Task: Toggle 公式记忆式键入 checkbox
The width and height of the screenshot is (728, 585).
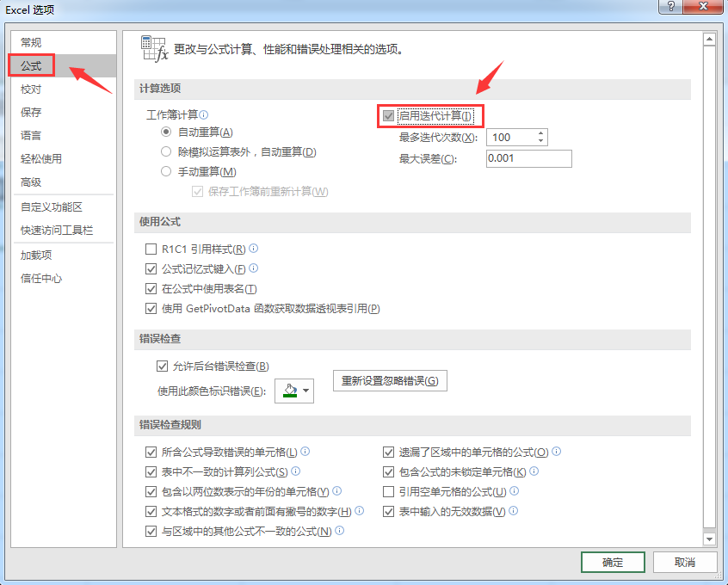Action: pyautogui.click(x=151, y=268)
